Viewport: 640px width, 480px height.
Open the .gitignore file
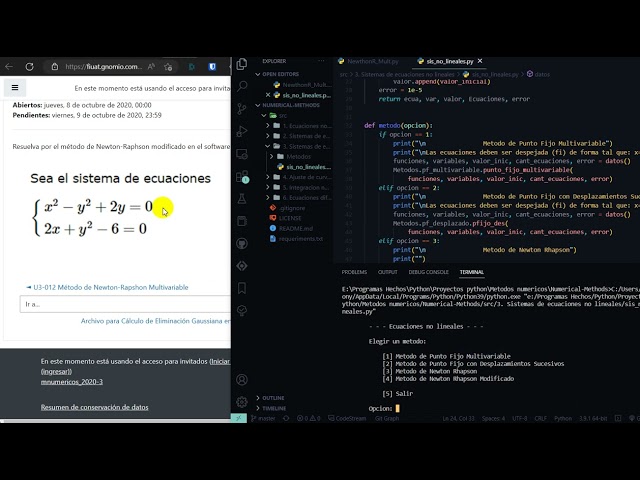click(288, 208)
